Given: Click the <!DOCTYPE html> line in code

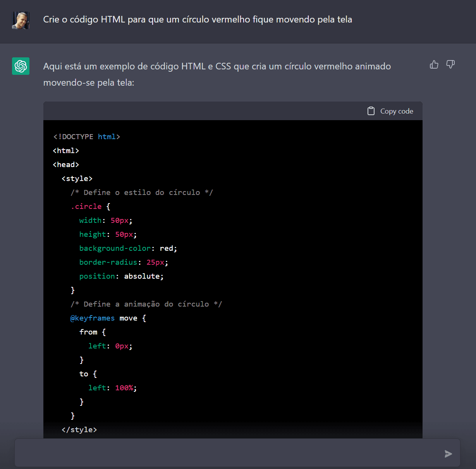Looking at the screenshot, I should 87,137.
